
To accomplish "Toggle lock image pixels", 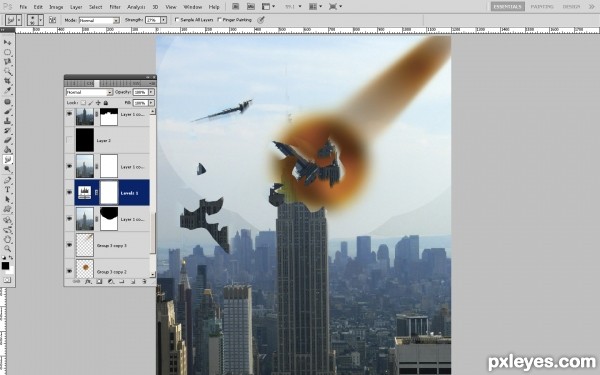I will pyautogui.click(x=91, y=103).
